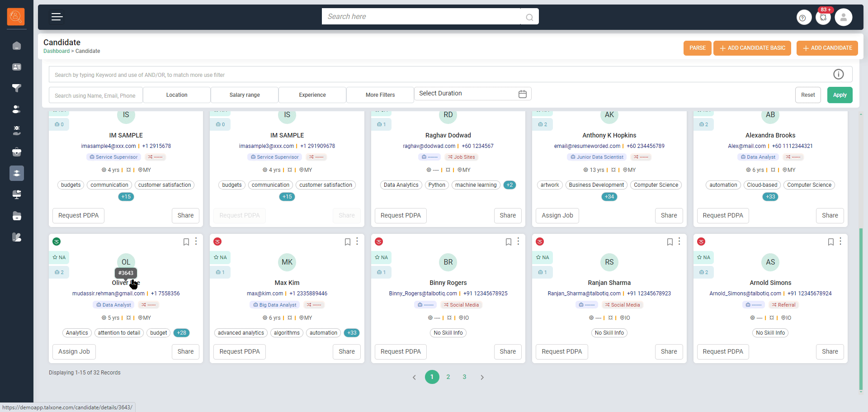Navigate to the Dashboard breadcrumb link

[x=57, y=51]
